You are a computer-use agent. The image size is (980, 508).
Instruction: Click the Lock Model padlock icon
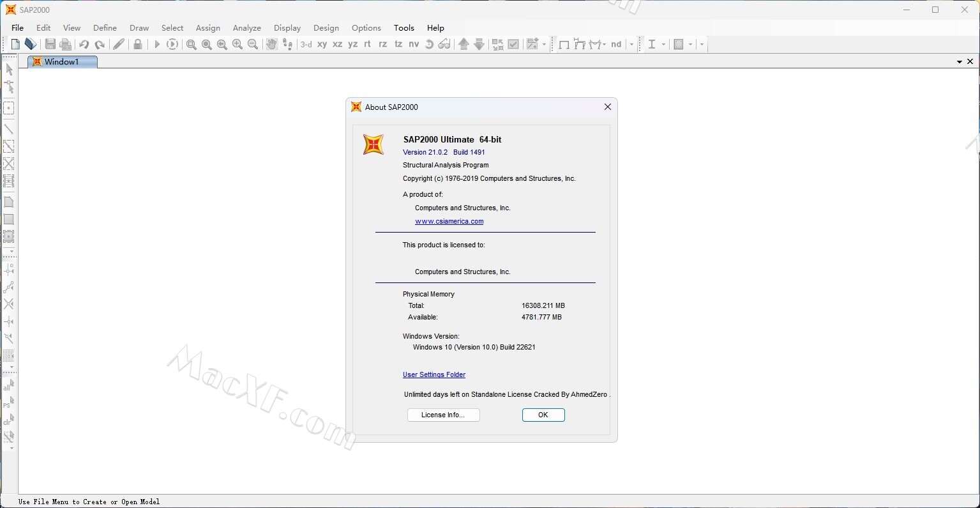click(x=137, y=44)
